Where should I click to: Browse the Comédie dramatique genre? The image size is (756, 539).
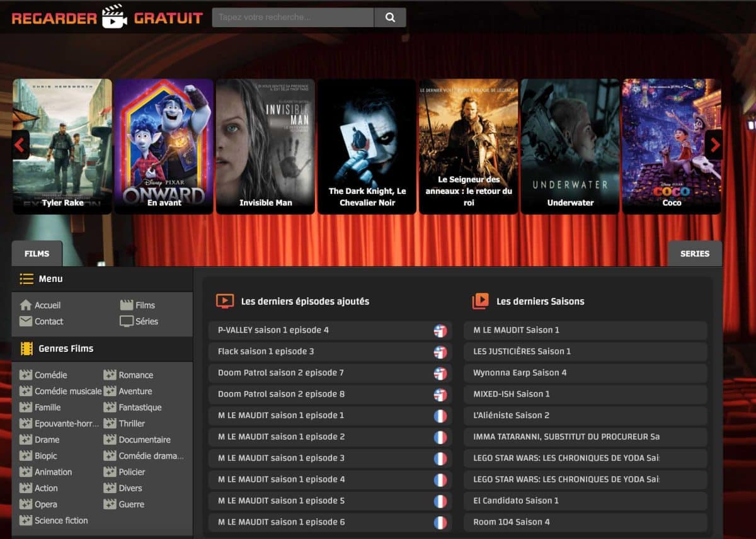(151, 456)
